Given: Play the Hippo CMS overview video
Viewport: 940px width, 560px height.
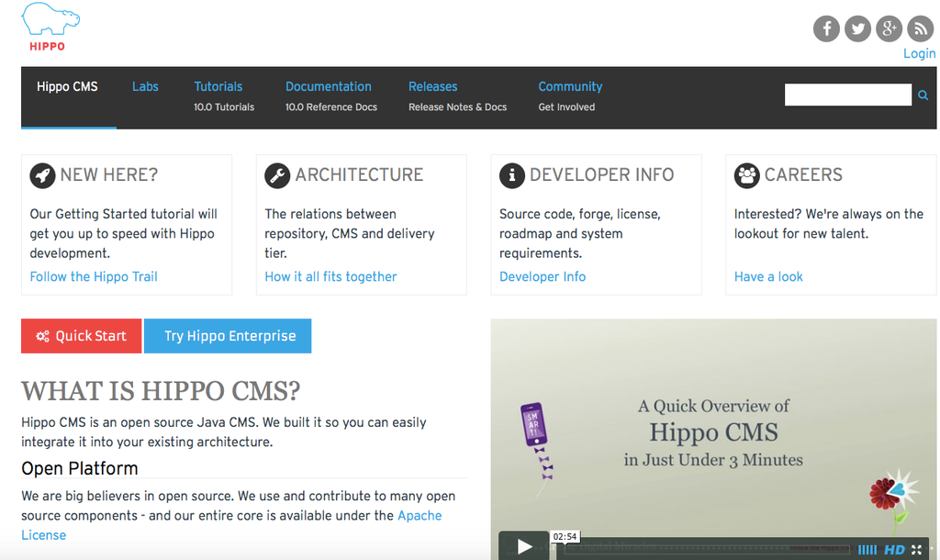Looking at the screenshot, I should point(524,547).
